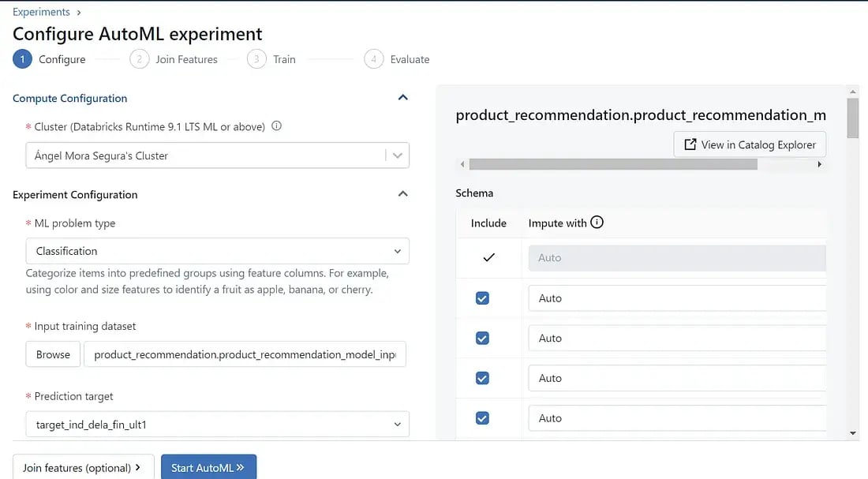Click horizontal scrollbar left arrow

[x=462, y=164]
